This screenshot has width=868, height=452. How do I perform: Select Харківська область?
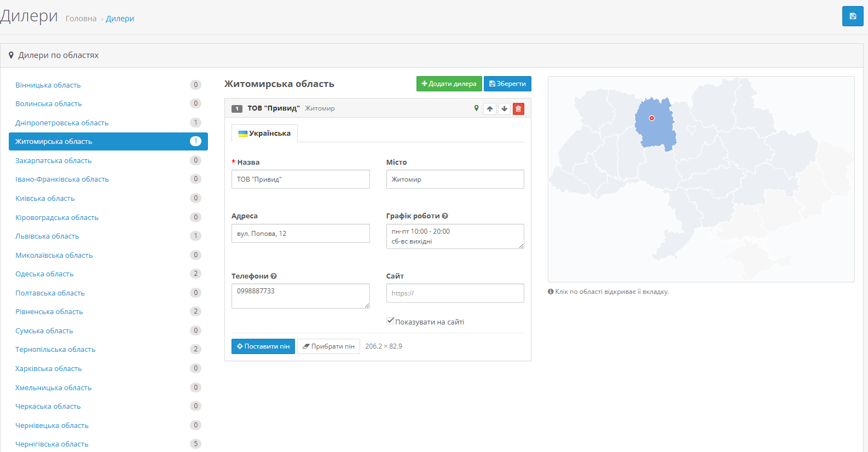coord(108,369)
